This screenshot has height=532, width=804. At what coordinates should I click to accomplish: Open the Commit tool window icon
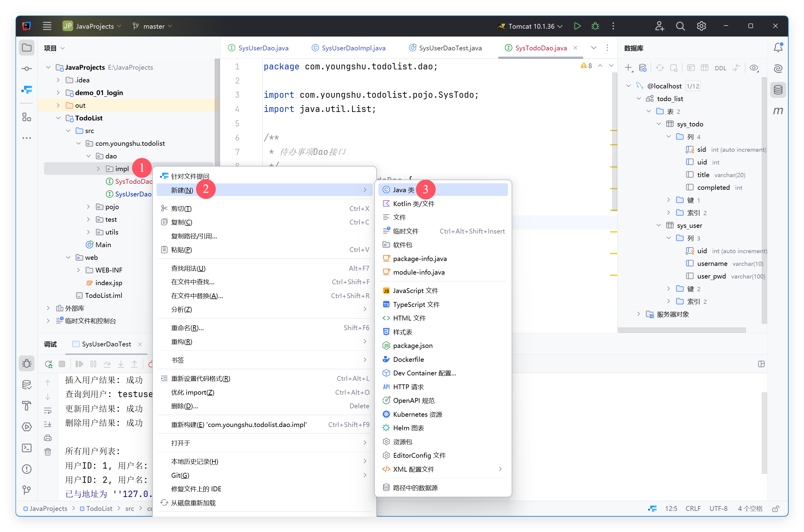(27, 69)
